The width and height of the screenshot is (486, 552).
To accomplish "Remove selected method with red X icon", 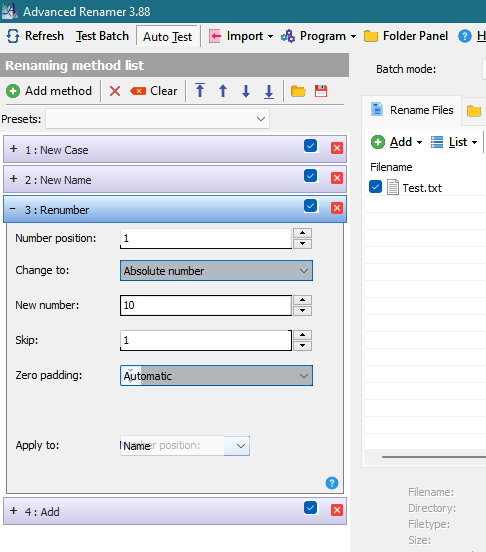I will (x=115, y=91).
